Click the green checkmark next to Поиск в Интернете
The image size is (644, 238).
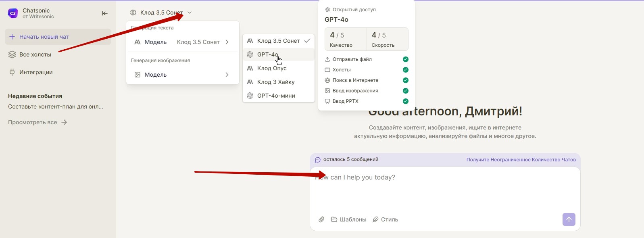click(405, 80)
